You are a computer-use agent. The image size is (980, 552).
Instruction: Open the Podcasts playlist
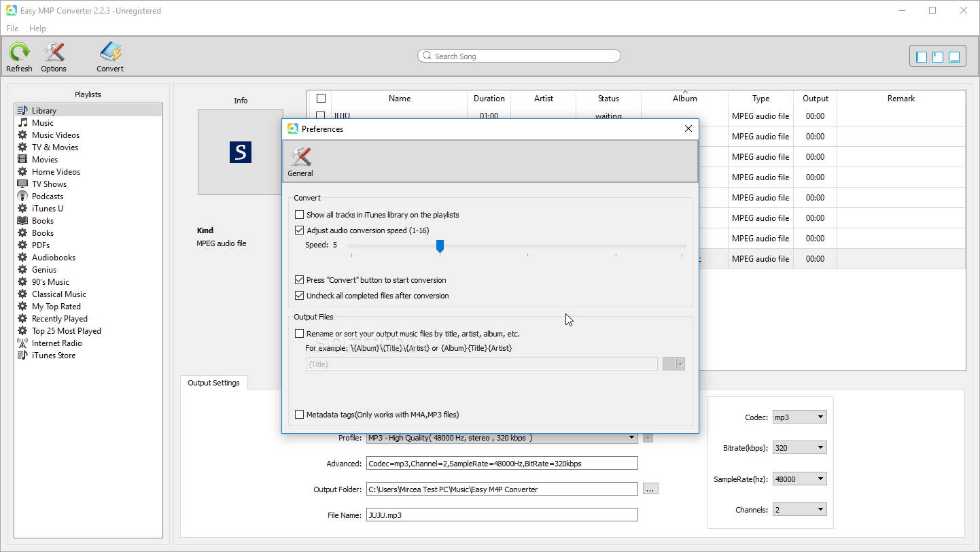coord(88,196)
